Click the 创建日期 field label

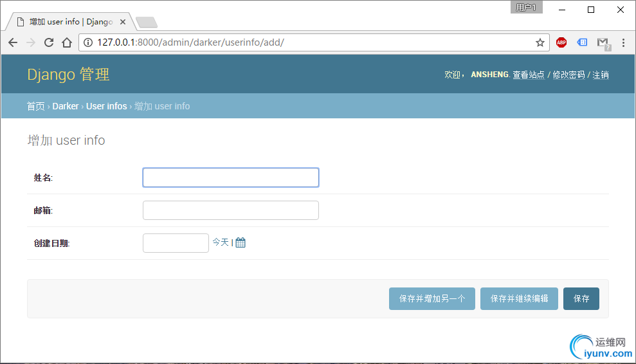(x=51, y=244)
